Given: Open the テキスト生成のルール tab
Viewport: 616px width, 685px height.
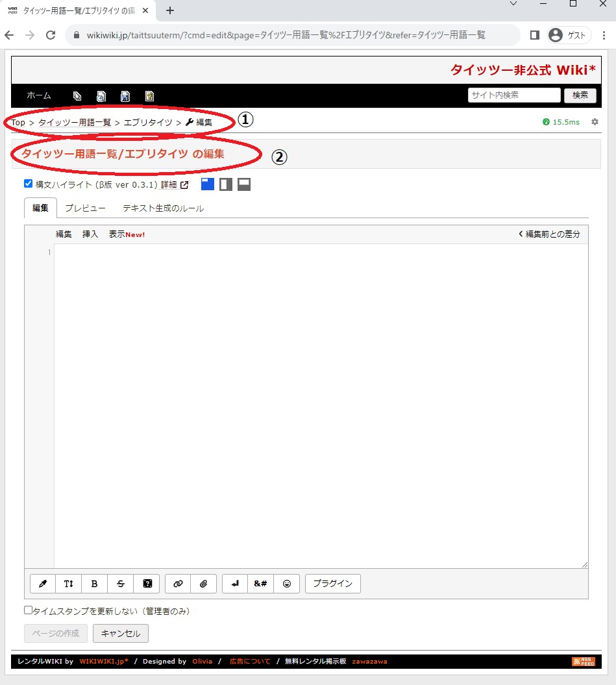Looking at the screenshot, I should pos(163,208).
